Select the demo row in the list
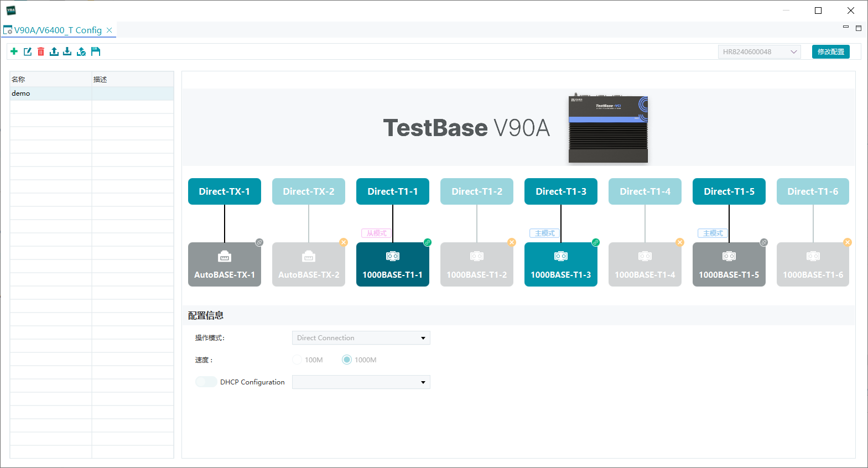The width and height of the screenshot is (868, 468). 92,93
